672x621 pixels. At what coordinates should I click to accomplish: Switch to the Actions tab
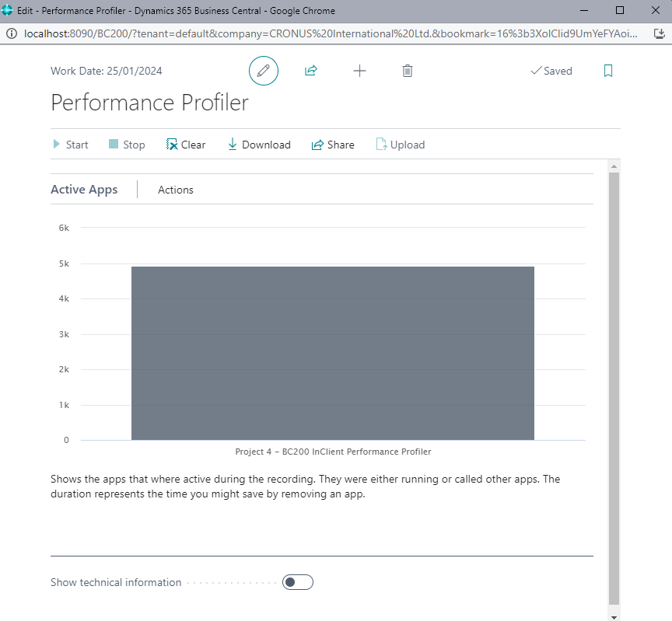click(x=175, y=189)
